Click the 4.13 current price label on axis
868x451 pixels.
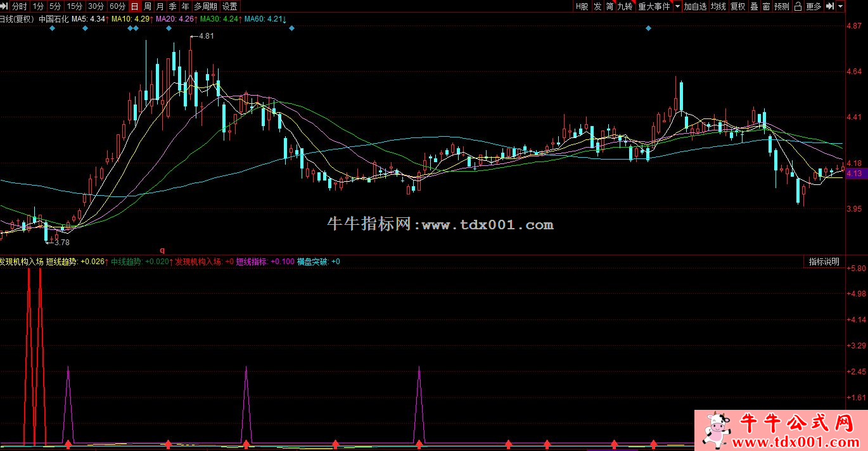tap(853, 173)
